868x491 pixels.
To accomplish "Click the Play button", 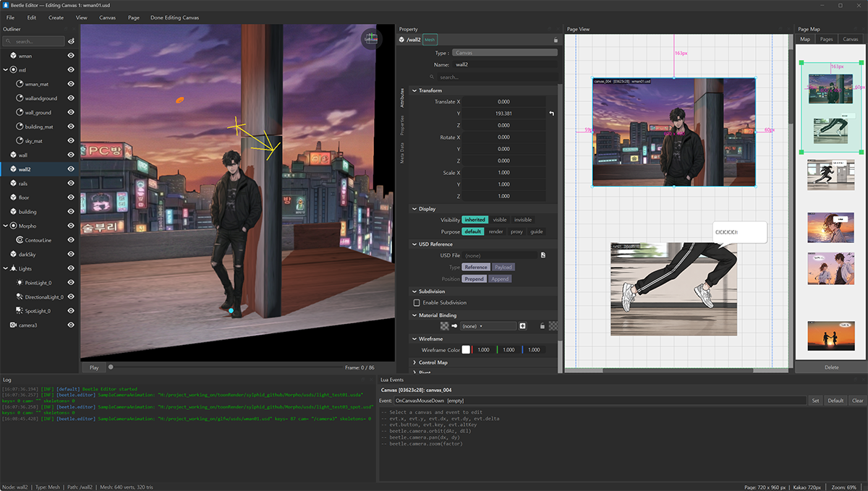I will point(94,367).
